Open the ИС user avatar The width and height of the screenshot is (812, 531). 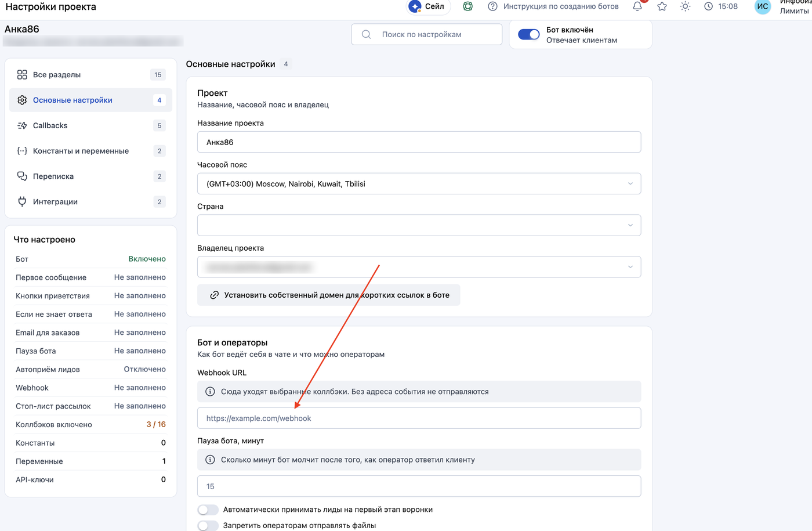tap(763, 6)
